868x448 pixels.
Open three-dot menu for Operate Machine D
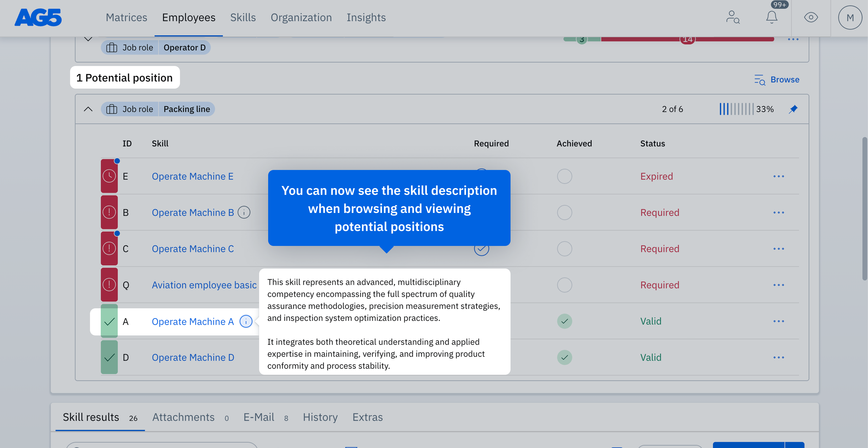pyautogui.click(x=778, y=357)
